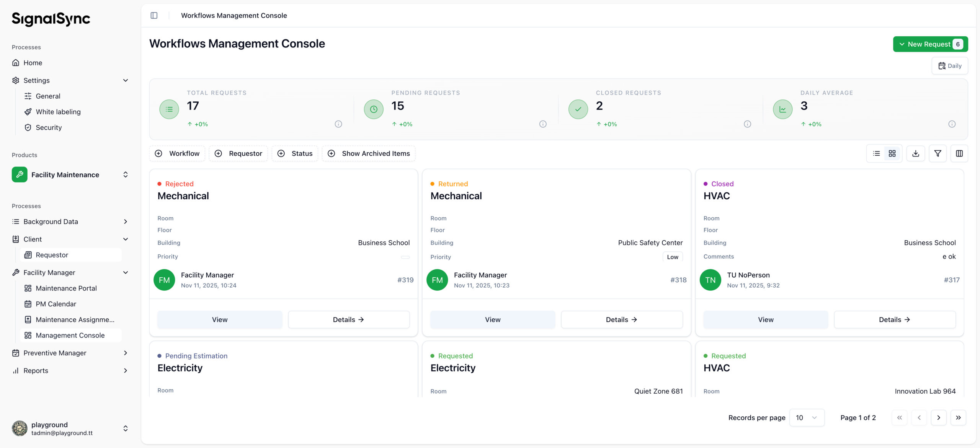Viewport: 980px width, 448px height.
Task: Select PM Calendar sidebar item
Action: click(56, 304)
